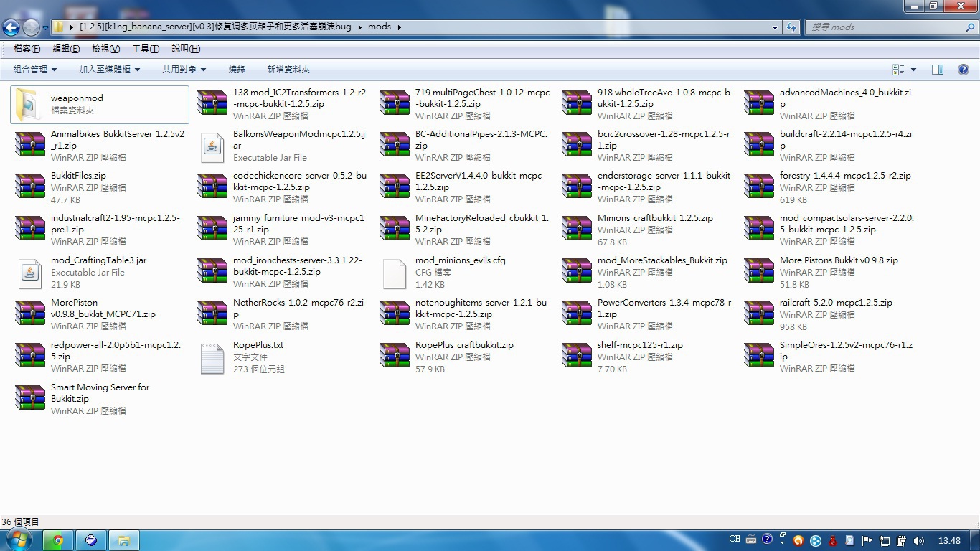Image resolution: width=980 pixels, height=551 pixels.
Task: Click the advancedMachines_4.0_bukkit zip icon
Action: click(758, 104)
